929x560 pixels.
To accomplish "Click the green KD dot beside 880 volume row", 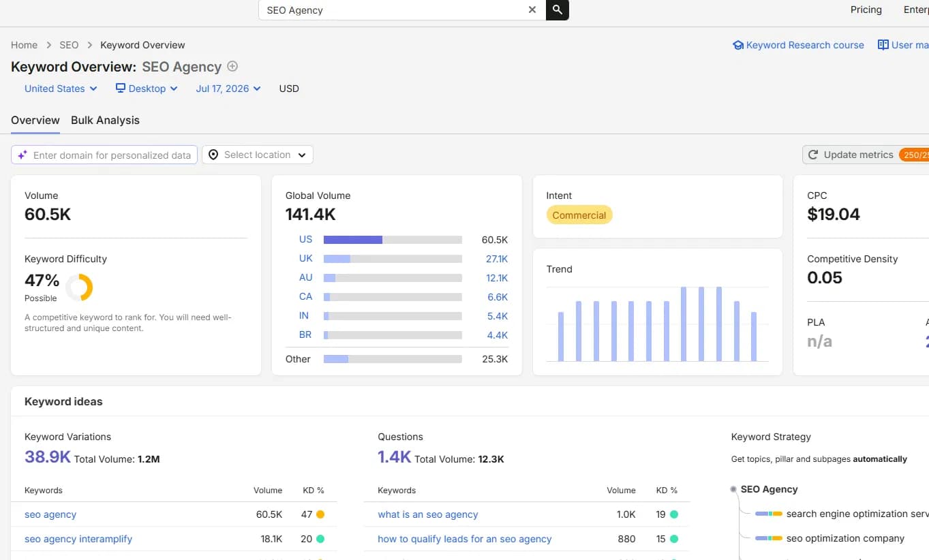I will [674, 539].
